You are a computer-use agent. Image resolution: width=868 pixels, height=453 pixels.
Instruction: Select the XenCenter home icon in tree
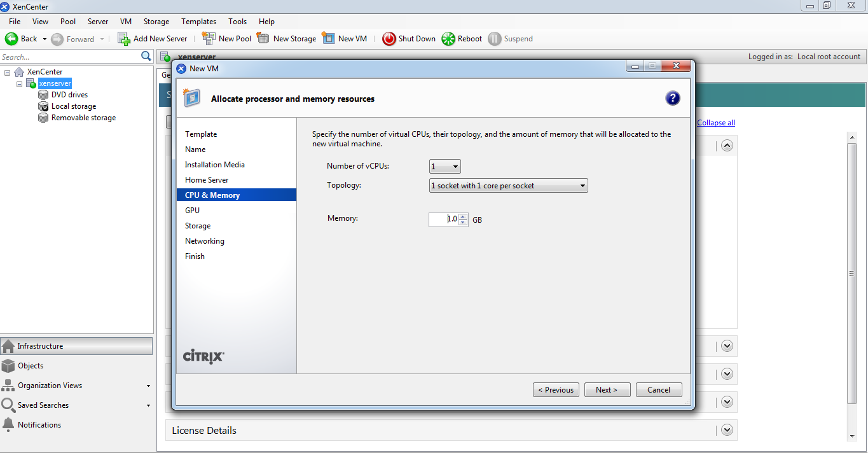[x=19, y=72]
